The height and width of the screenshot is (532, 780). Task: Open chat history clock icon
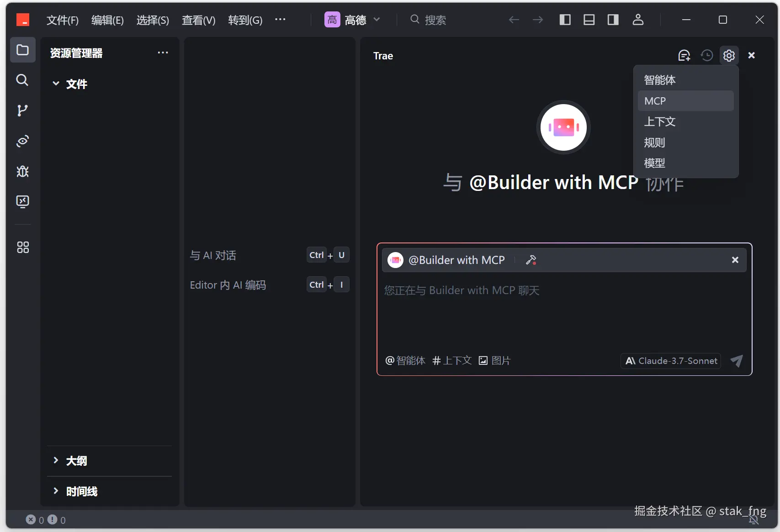point(707,55)
